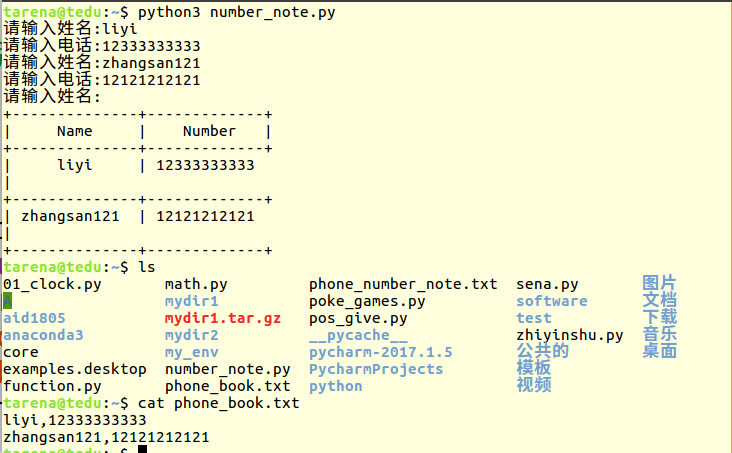The image size is (732, 453).
Task: Click the 模板 directory name
Action: click(x=534, y=368)
